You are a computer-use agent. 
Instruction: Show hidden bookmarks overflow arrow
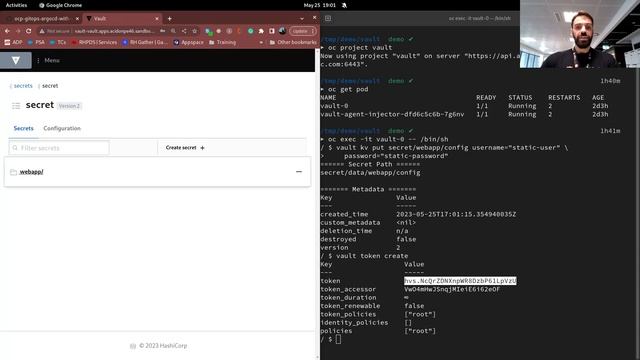(x=261, y=42)
